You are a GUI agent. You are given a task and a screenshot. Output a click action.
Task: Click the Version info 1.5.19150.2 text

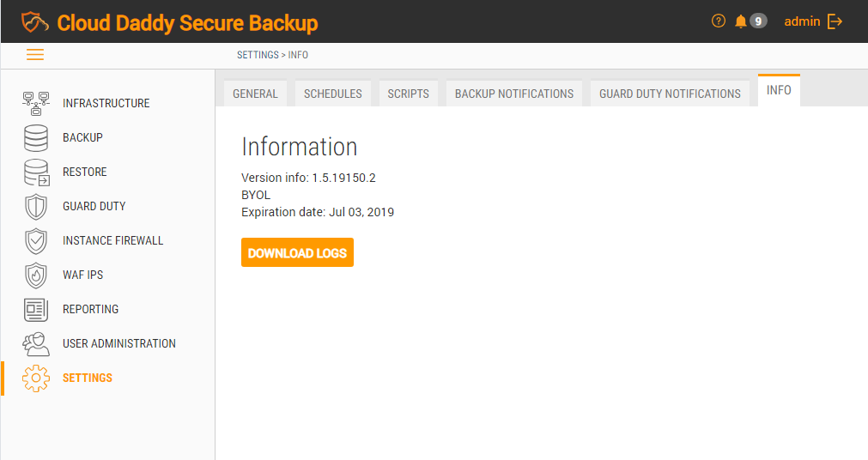pos(308,178)
